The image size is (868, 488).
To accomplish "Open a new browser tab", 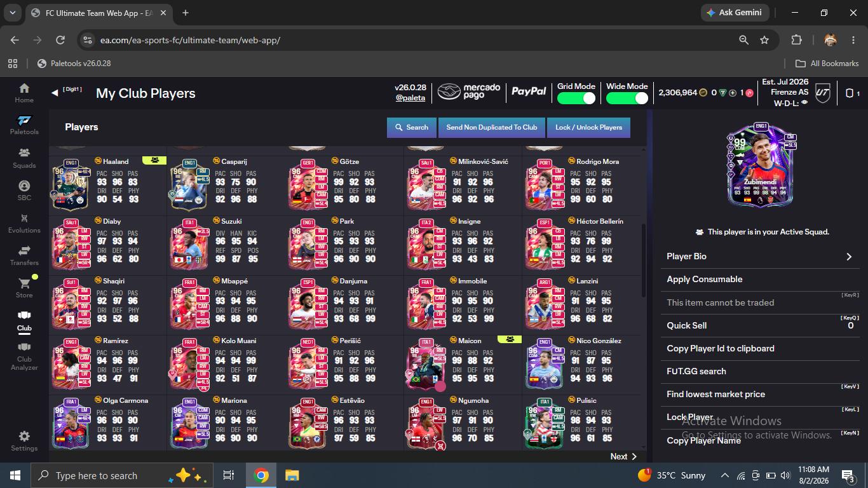I will 186,13.
